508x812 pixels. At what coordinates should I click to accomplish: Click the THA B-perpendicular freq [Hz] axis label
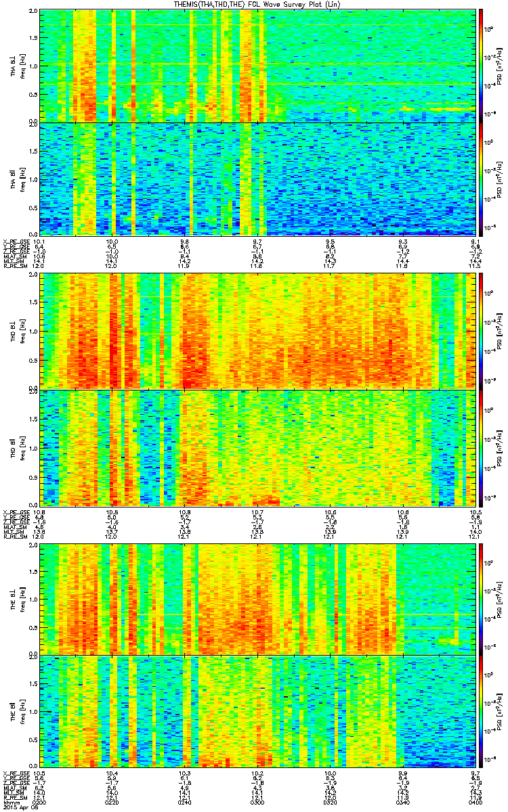22,66
